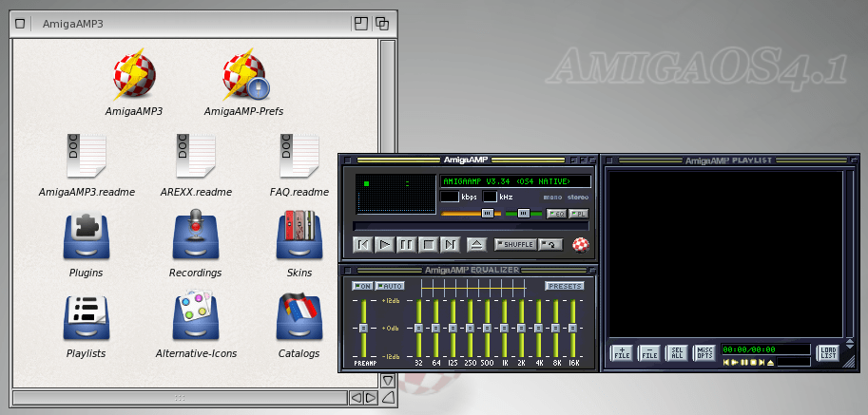Open the Skins drawer
Viewport: 868px width, 415px height.
(x=299, y=237)
